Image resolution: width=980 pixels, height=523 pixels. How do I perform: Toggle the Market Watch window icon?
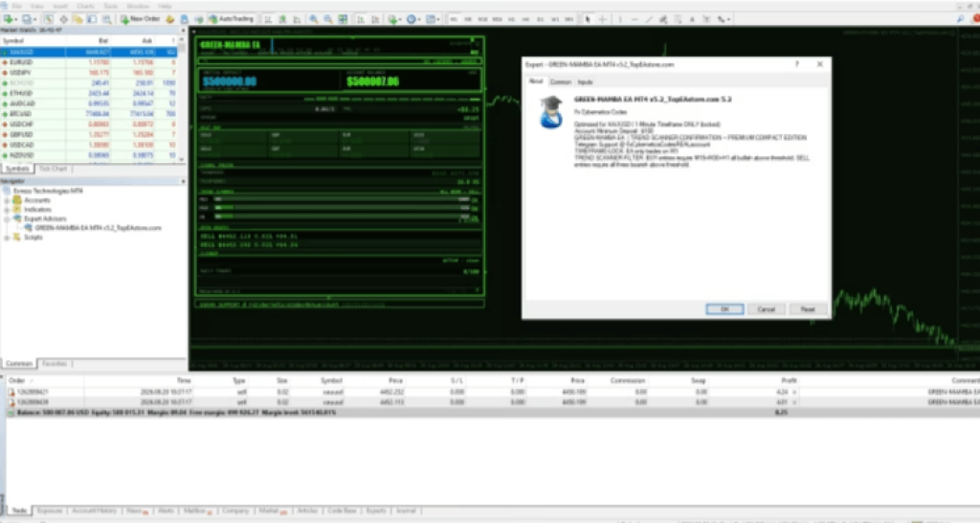pos(48,19)
